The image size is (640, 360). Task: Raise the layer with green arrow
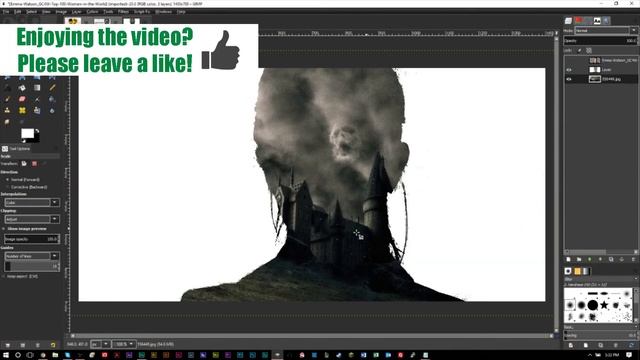(x=589, y=260)
